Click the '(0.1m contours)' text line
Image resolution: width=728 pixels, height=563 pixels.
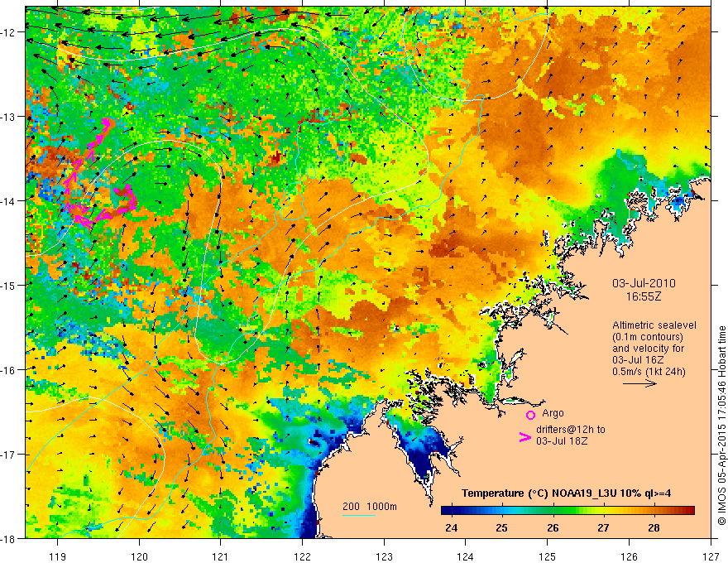pos(648,337)
